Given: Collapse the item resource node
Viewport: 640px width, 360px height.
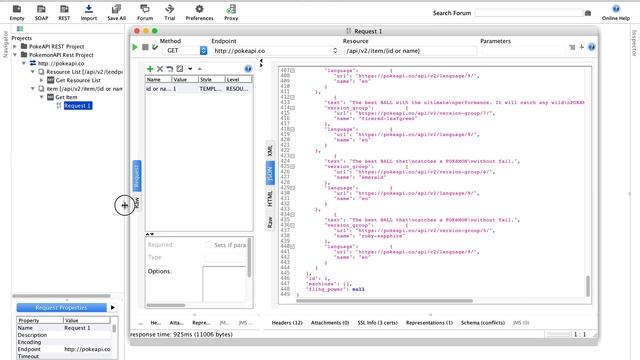Looking at the screenshot, I should click(x=33, y=89).
